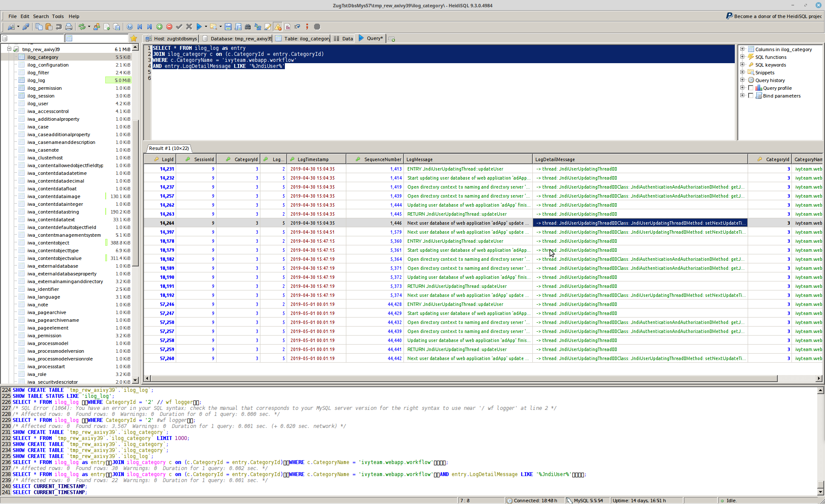Click the LogTimestamp column header
The image size is (825, 504).
[316, 159]
